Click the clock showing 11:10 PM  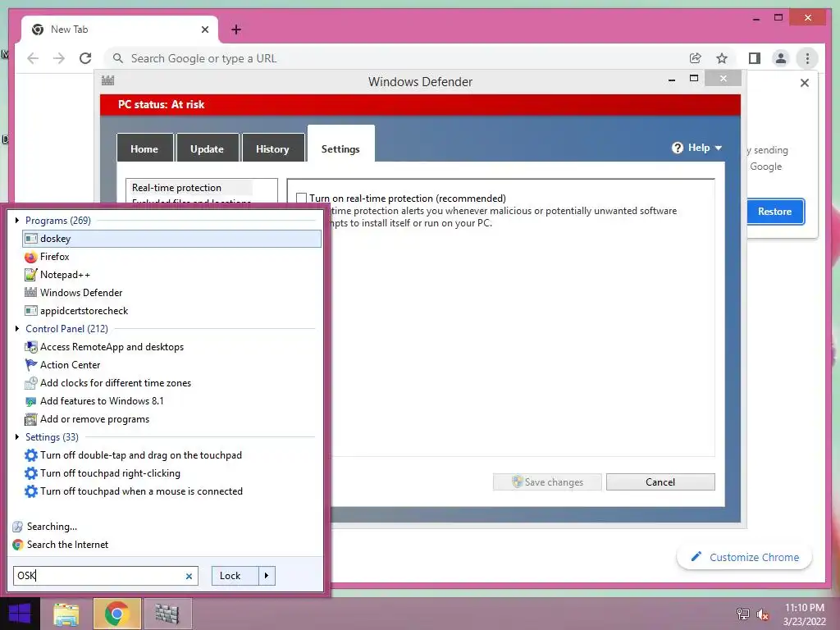[x=805, y=608]
